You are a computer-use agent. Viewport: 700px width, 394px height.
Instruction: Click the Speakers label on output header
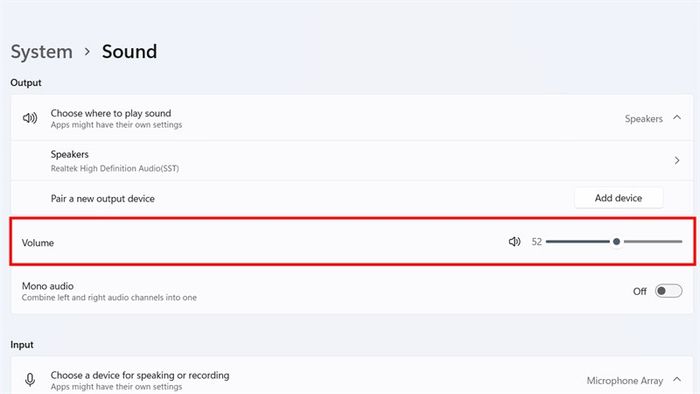[643, 119]
